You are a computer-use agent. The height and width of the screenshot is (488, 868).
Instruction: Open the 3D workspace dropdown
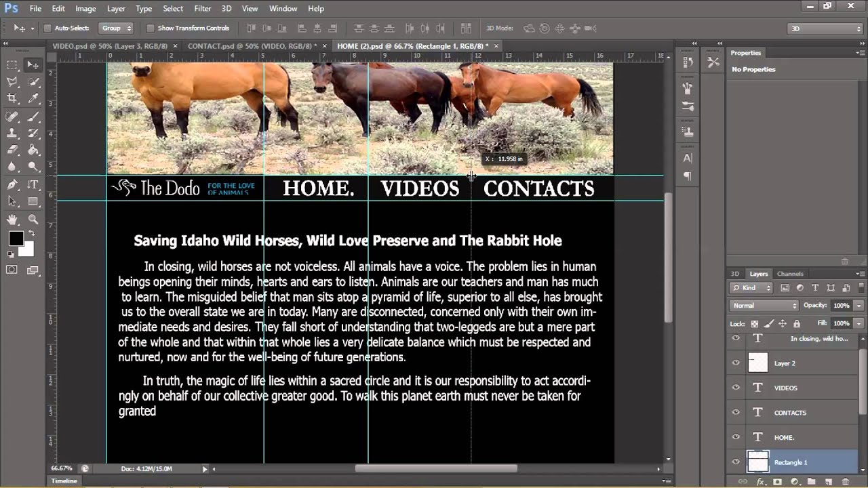tap(825, 28)
